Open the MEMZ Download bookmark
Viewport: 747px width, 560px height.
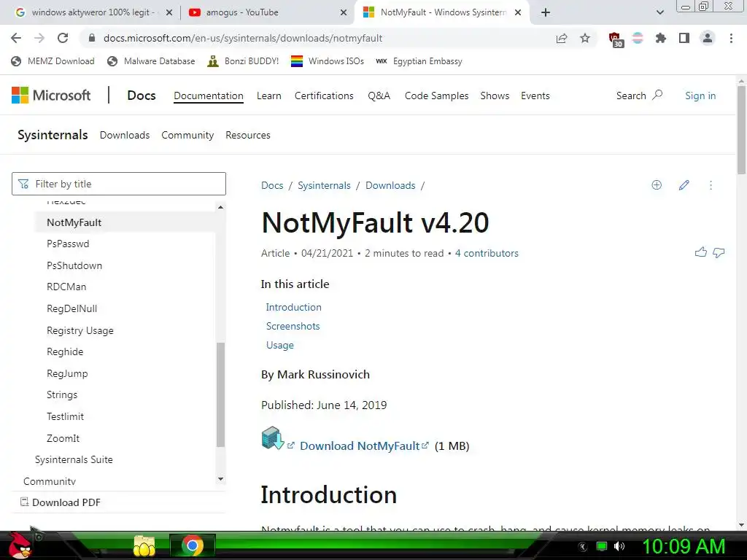53,61
